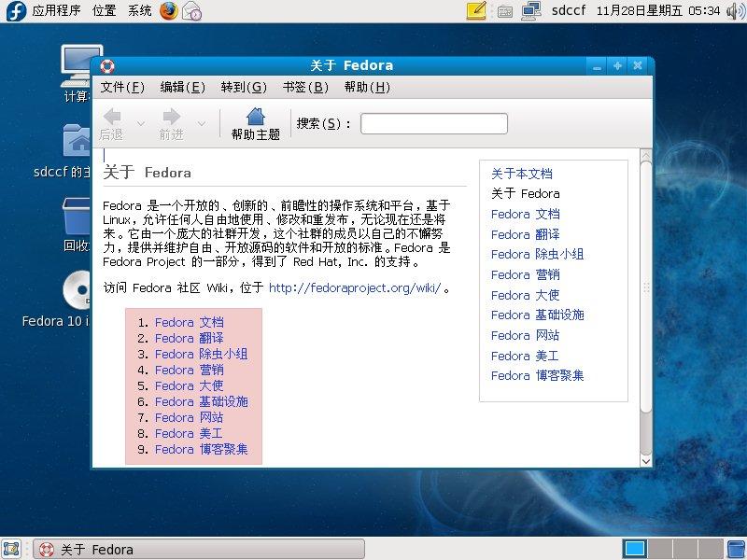
Task: Open numbered list link Fedora 博客聚集
Action: [201, 450]
